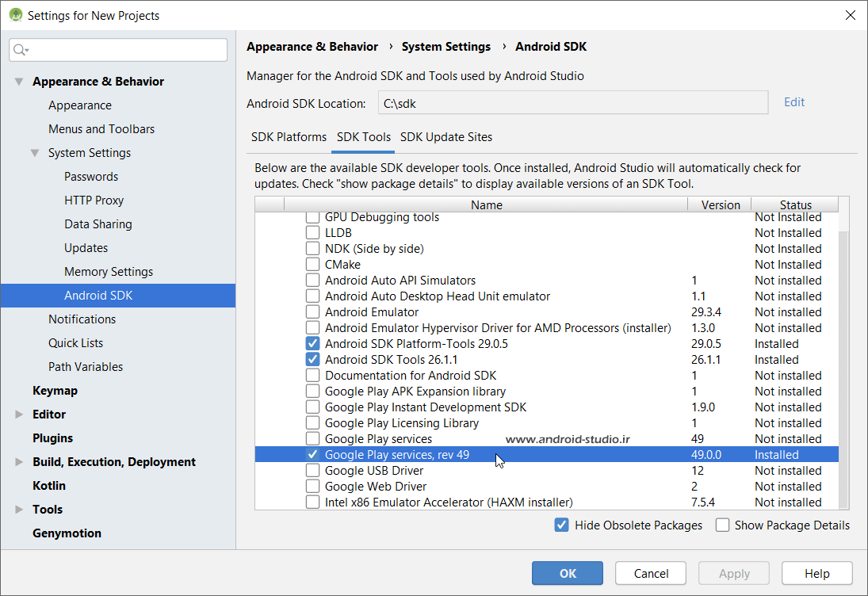This screenshot has width=868, height=596.
Task: Click the Apply button
Action: 734,573
